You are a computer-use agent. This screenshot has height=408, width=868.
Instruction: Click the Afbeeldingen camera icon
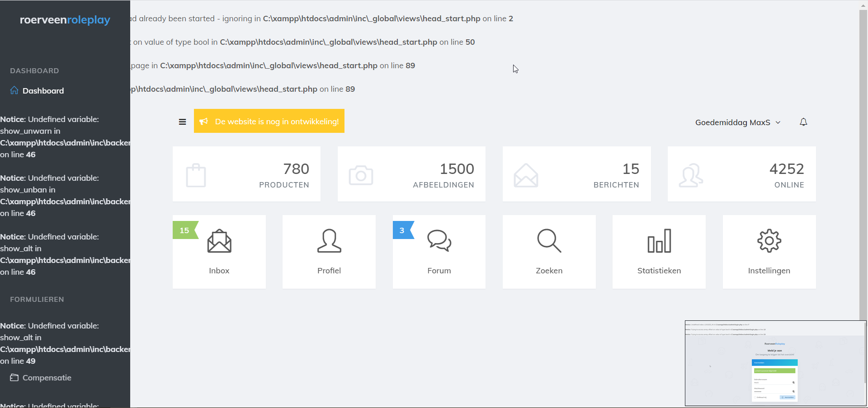[x=361, y=175]
